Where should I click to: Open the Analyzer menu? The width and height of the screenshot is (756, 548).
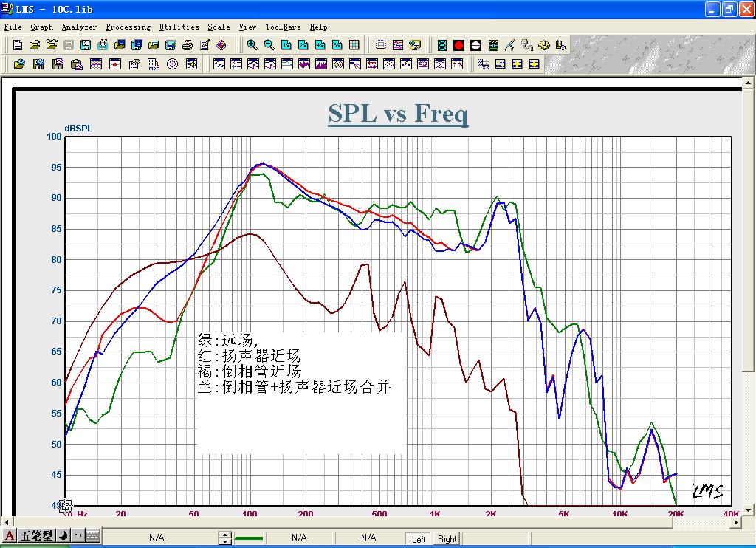pos(79,27)
